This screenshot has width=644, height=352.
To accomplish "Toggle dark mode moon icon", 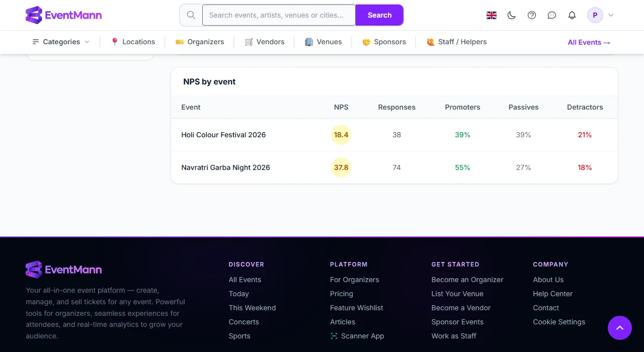I will (512, 15).
